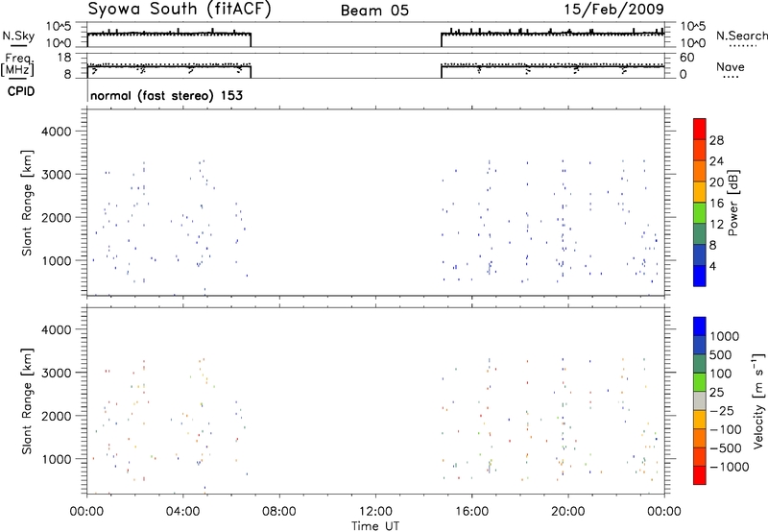This screenshot has height=532, width=768.
Task: Click the '00:00' leftmost time tick label
Action: [87, 511]
